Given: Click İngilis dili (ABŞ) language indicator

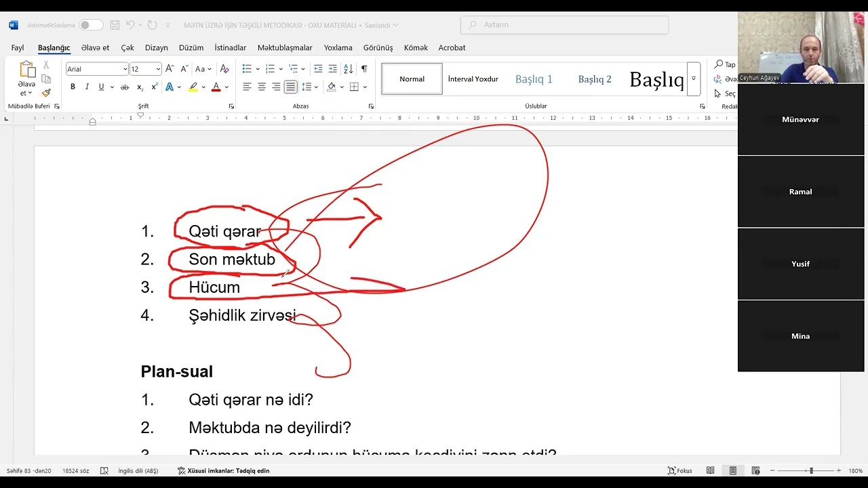Looking at the screenshot, I should [138, 470].
